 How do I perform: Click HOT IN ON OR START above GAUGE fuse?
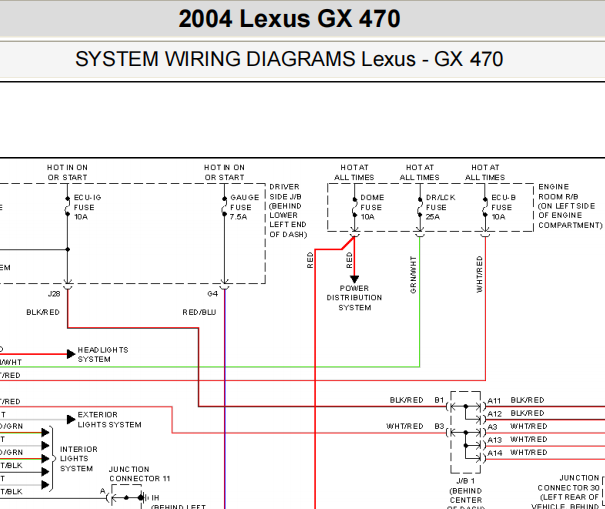point(224,172)
